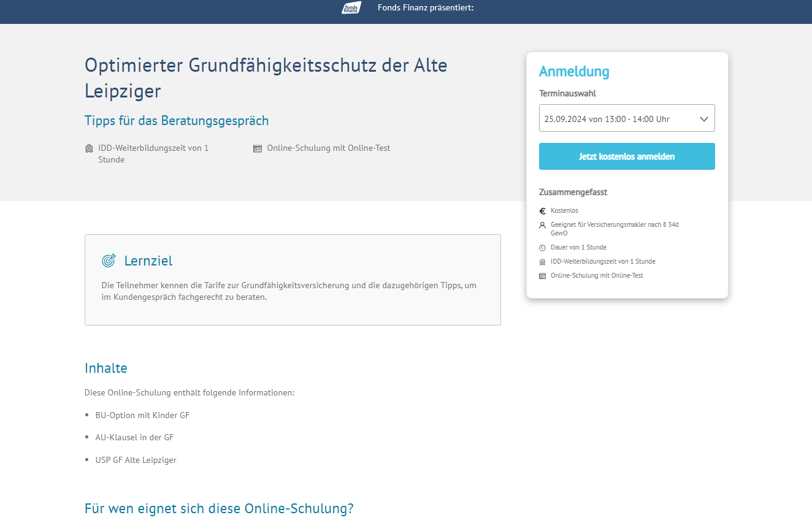Screen dimensions: 812x523
Task: Click the Inhalte section heading
Action: (x=106, y=368)
